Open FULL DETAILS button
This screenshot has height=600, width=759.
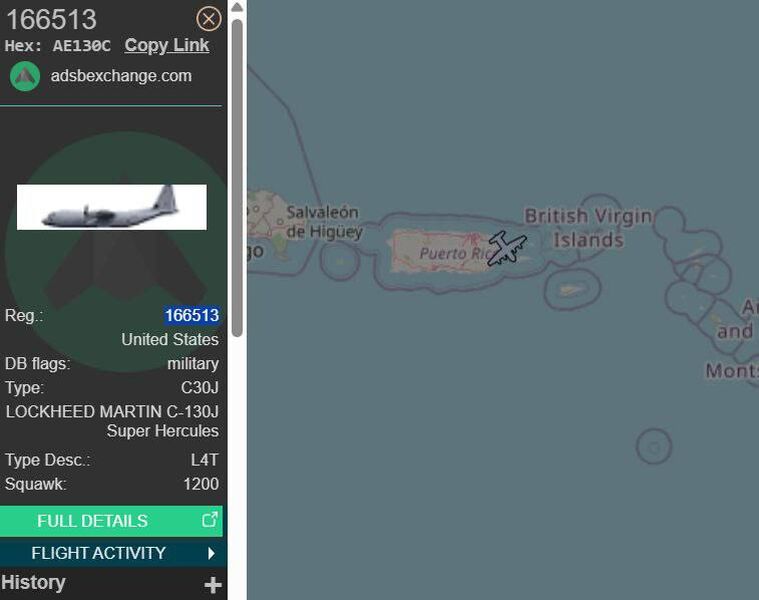(111, 521)
